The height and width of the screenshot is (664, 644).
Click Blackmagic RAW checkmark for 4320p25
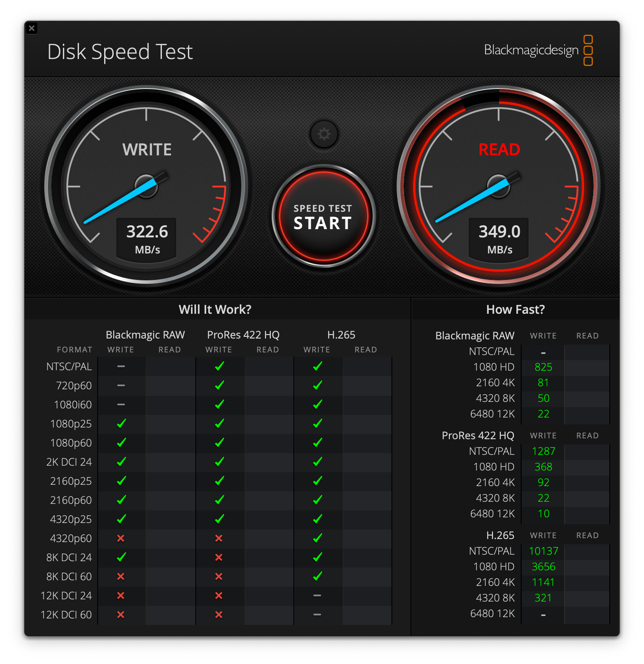pos(122,519)
